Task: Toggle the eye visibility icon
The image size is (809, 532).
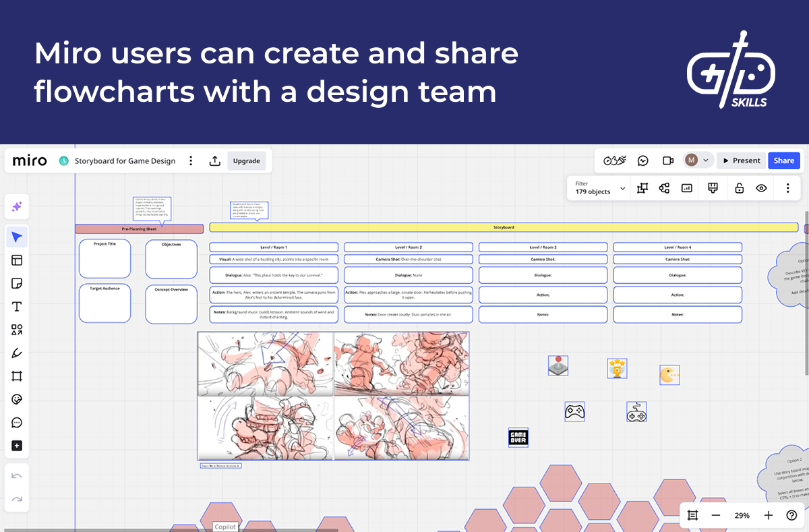Action: click(761, 188)
